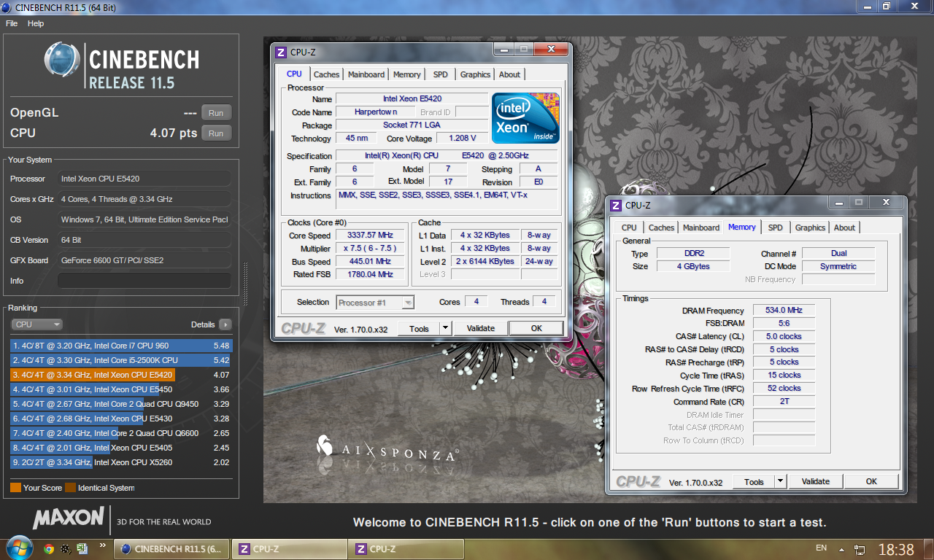934x560 pixels.
Task: Click Tools button in the CPU-Z CPU window
Action: pos(419,329)
